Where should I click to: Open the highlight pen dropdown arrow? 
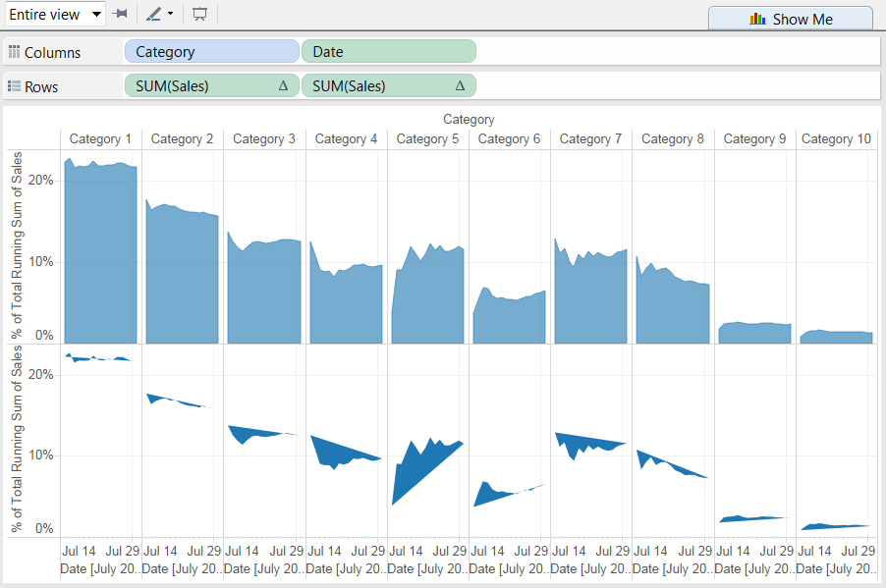click(169, 14)
